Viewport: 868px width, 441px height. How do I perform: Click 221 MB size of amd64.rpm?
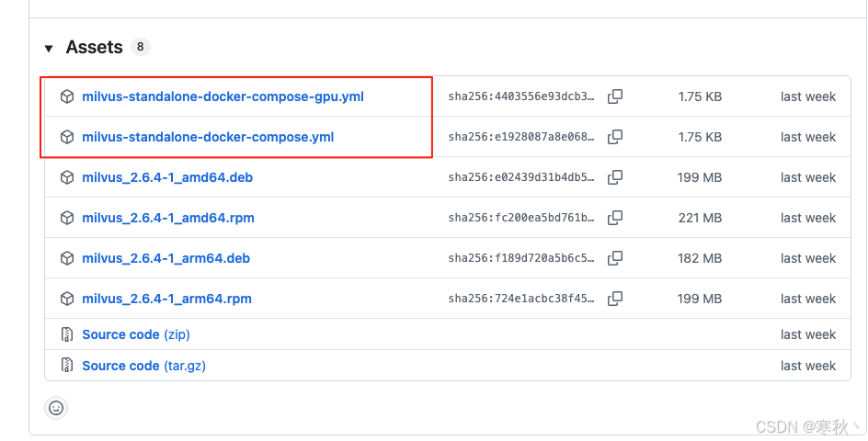tap(700, 218)
